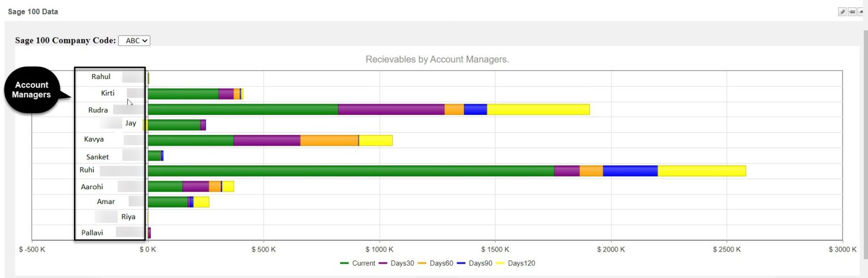Click the pencil edit icon of Sage 100 Data panel
Image resolution: width=868 pixels, height=278 pixels.
coord(842,12)
